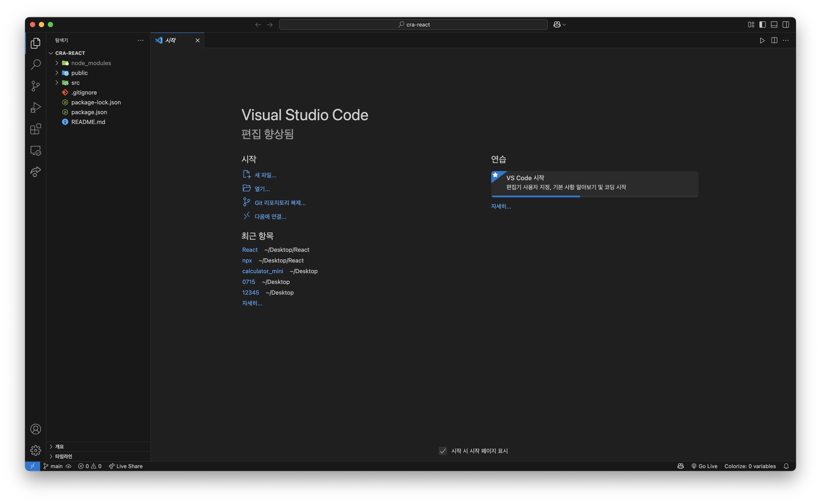
Task: Click Colorize: 0 variables status item
Action: click(750, 466)
